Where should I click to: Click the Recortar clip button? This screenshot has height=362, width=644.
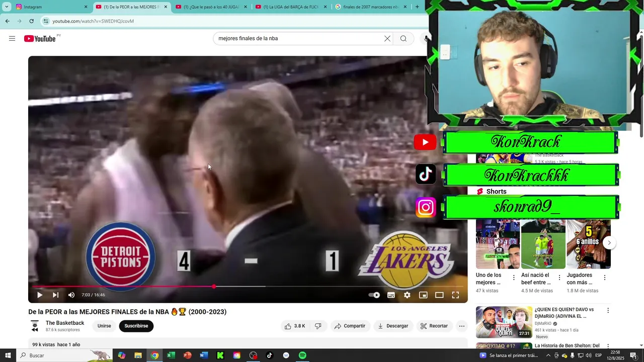(434, 326)
